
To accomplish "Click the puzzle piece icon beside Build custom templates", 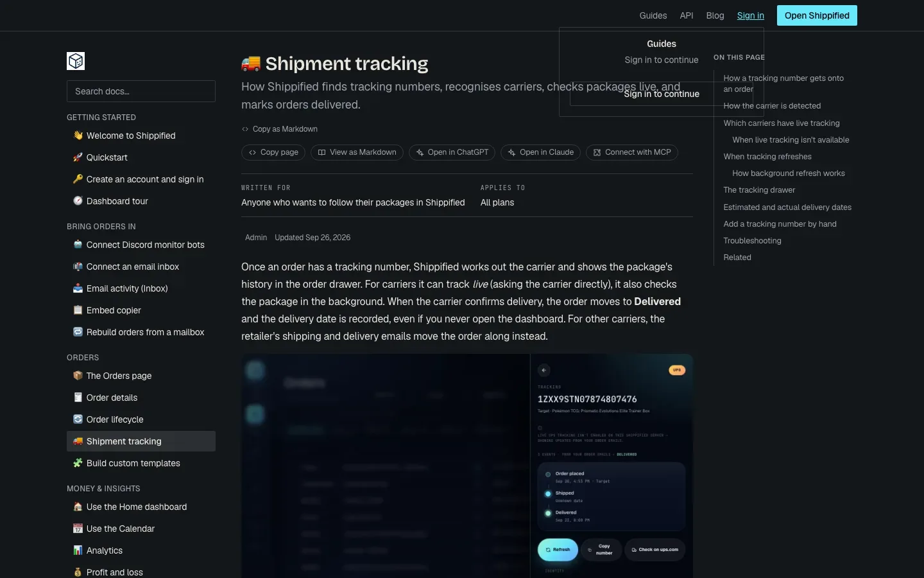I will (x=78, y=463).
